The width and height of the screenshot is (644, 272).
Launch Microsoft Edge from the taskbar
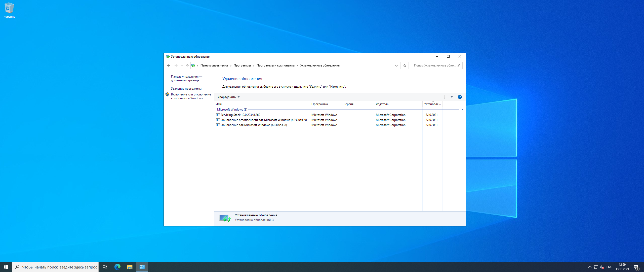[x=117, y=267]
